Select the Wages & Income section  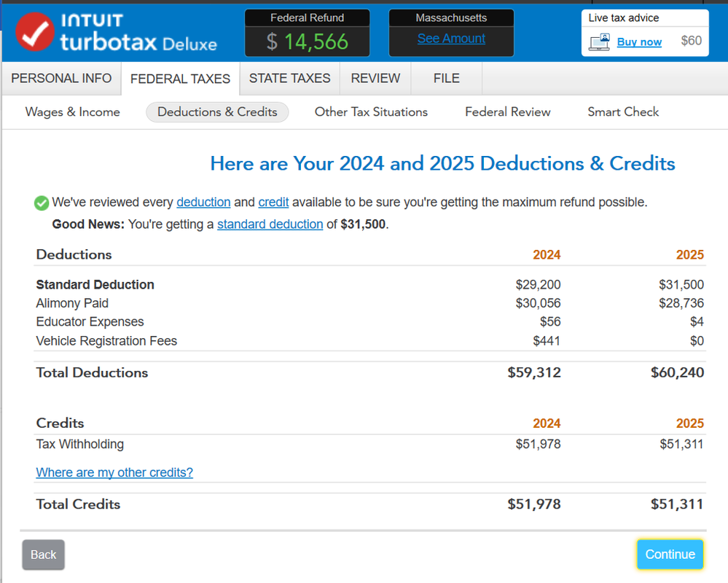pyautogui.click(x=72, y=111)
